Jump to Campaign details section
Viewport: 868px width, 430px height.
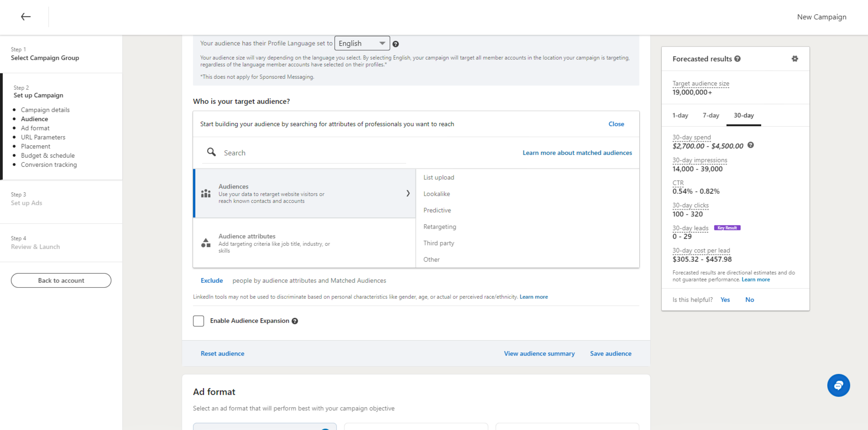[45, 110]
